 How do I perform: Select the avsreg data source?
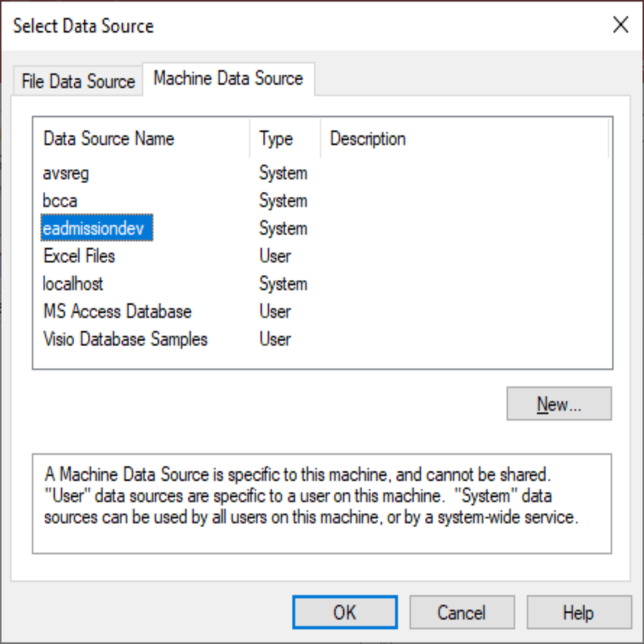66,173
